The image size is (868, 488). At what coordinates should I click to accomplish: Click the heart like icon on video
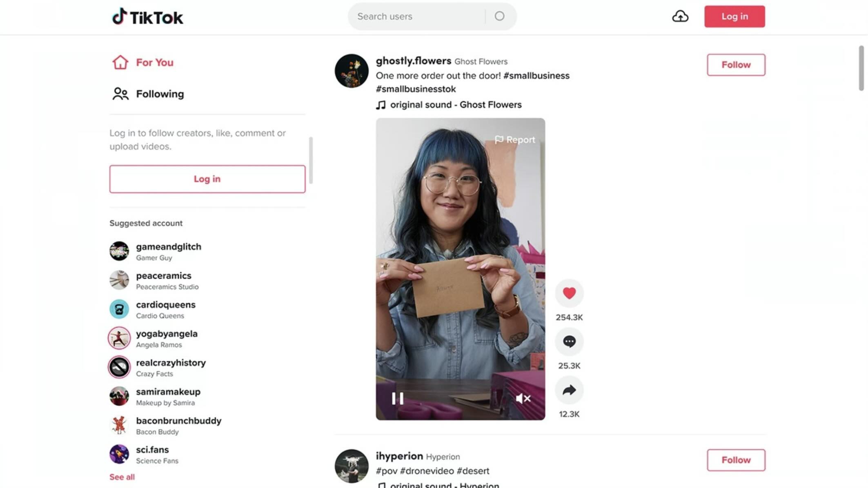click(569, 293)
